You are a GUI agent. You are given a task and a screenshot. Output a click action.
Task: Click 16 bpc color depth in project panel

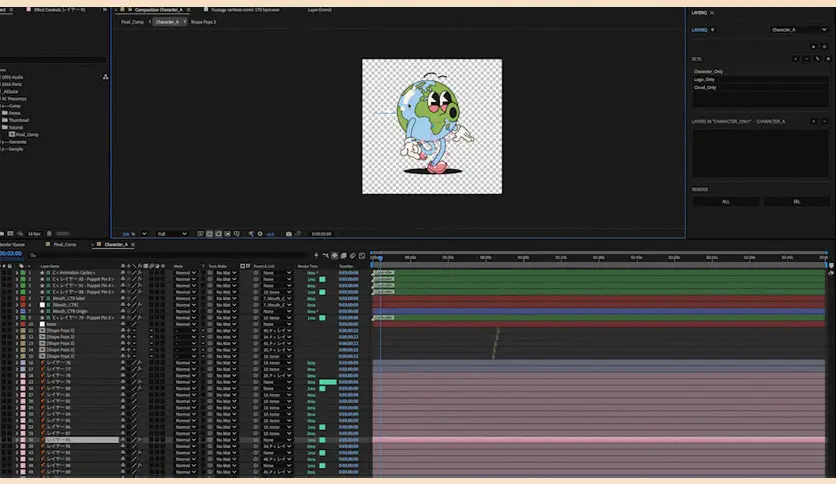[x=34, y=234]
